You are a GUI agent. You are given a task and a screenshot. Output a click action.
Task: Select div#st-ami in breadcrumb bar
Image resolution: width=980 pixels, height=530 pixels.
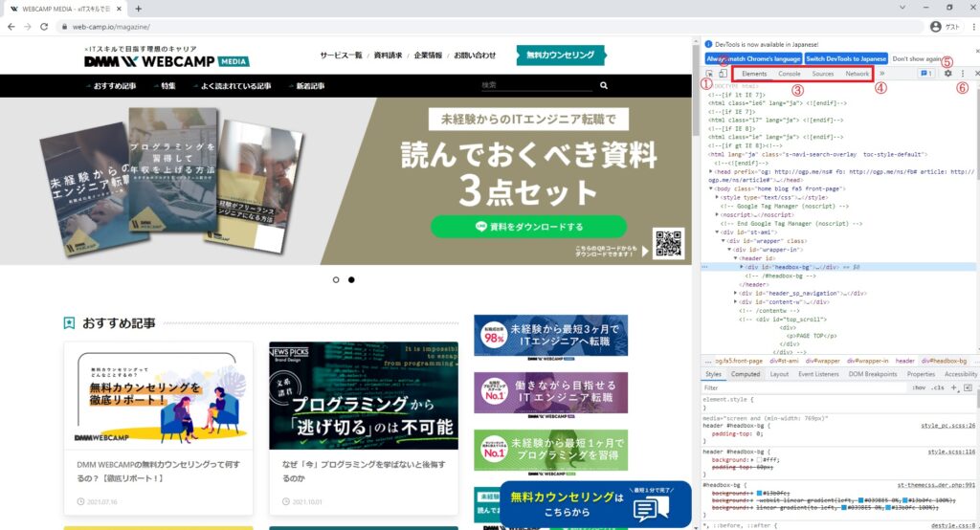784,361
